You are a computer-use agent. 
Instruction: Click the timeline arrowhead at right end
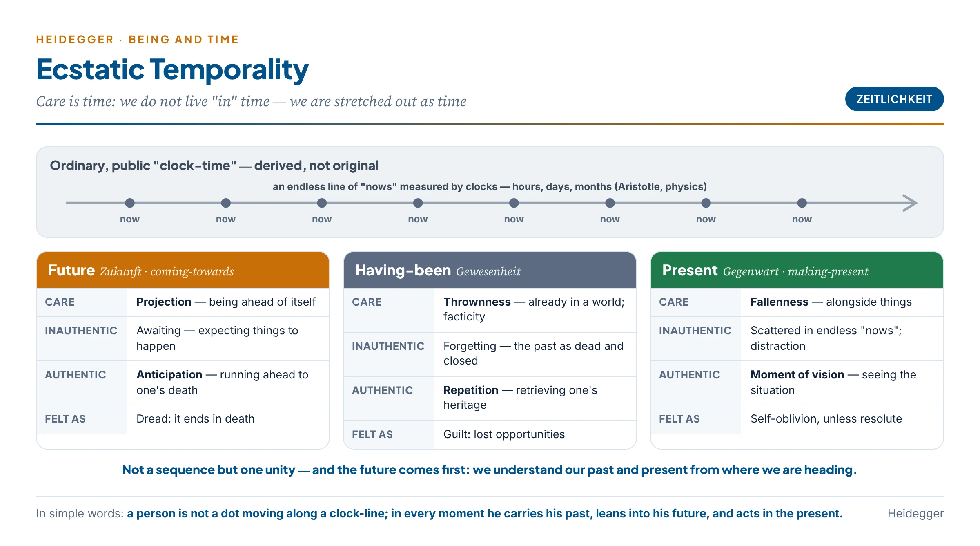tap(910, 203)
